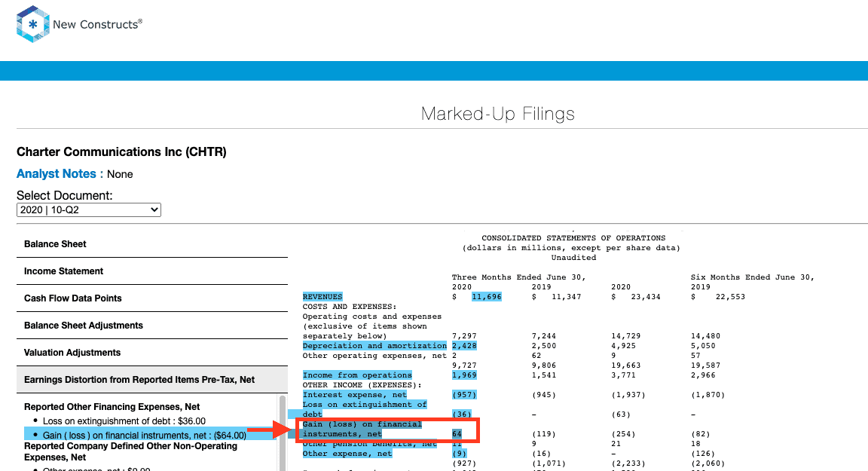Click the New Constructs brand name text
868x471 pixels.
(97, 24)
